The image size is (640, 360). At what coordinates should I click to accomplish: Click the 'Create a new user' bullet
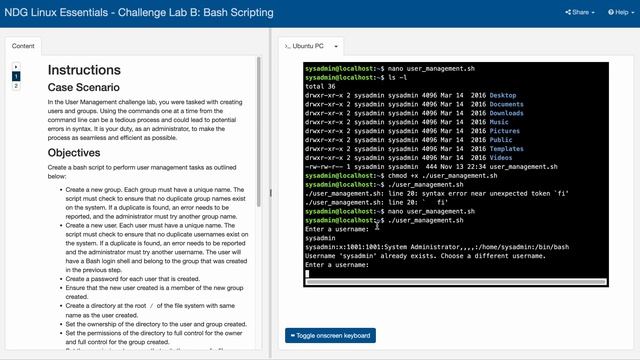pyautogui.click(x=157, y=247)
